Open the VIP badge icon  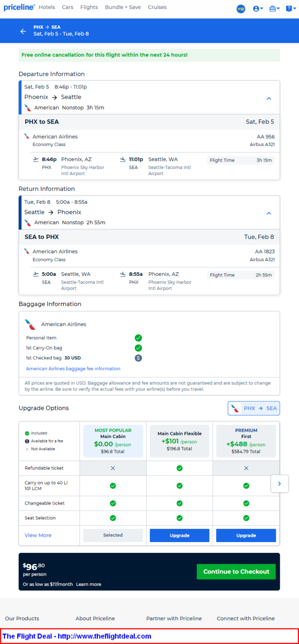[241, 8]
